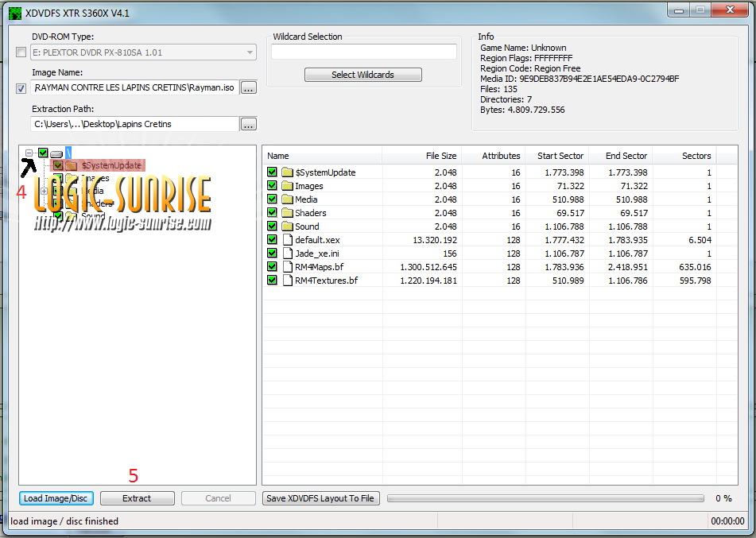Image resolution: width=756 pixels, height=538 pixels.
Task: Click the 'Region Code: Region Free' line
Action: [530, 68]
